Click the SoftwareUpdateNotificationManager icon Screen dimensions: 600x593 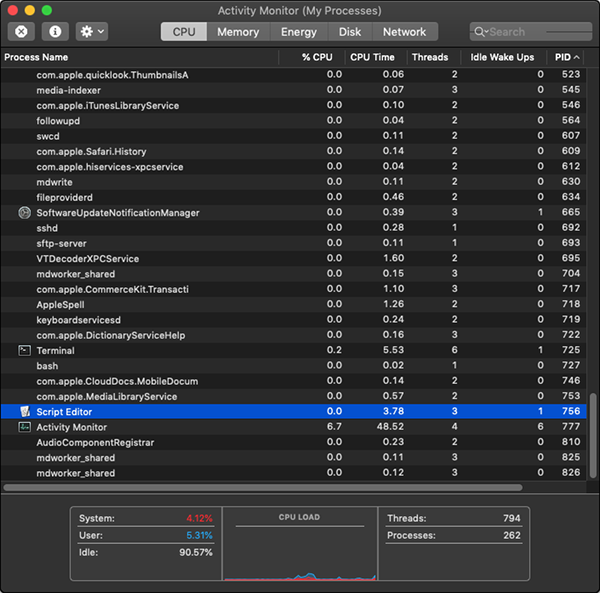(x=24, y=212)
